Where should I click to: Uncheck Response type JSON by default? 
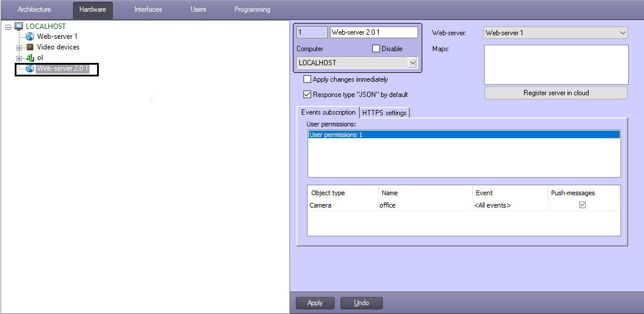point(307,95)
